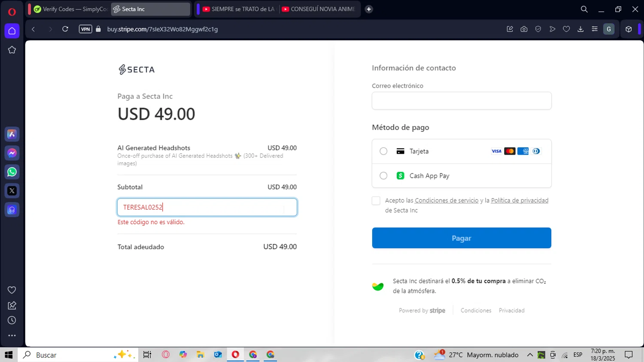Add page to bookmarks heart icon

pyautogui.click(x=567, y=29)
